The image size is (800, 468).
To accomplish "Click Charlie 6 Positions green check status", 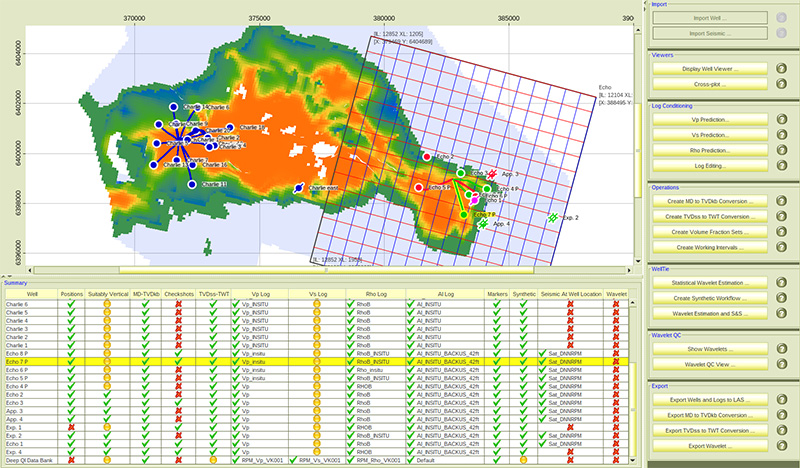I will tap(72, 304).
